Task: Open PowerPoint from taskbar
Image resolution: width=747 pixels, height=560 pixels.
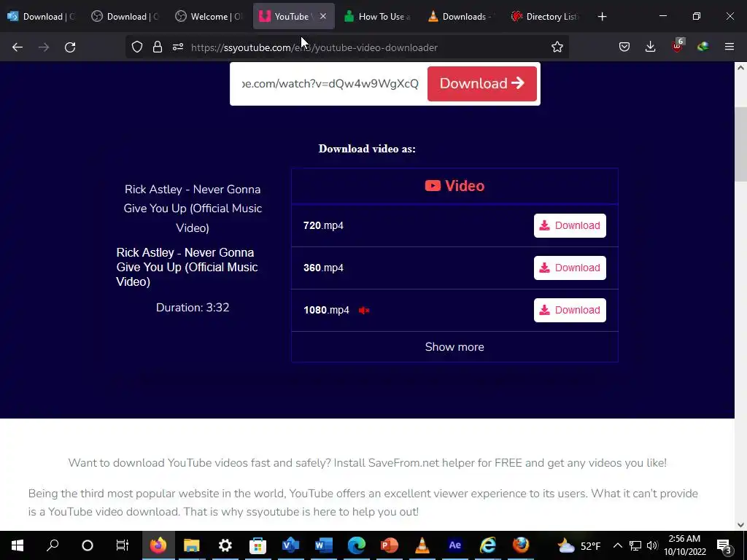Action: [390, 545]
